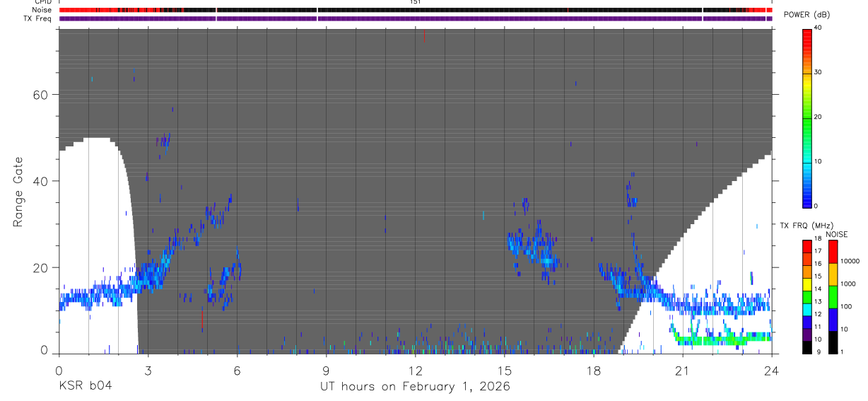The height and width of the screenshot is (401, 868).
Task: Click the purple TX Freq strip above the plot
Action: click(x=416, y=18)
